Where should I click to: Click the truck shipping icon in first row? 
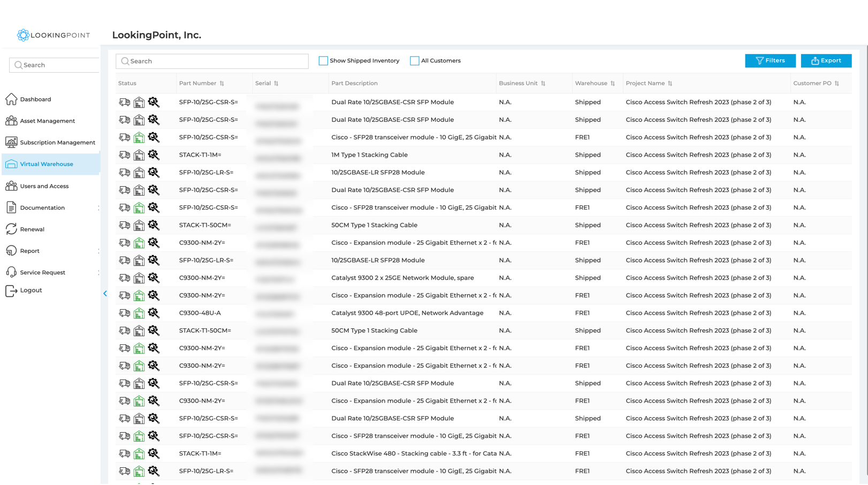pos(124,102)
